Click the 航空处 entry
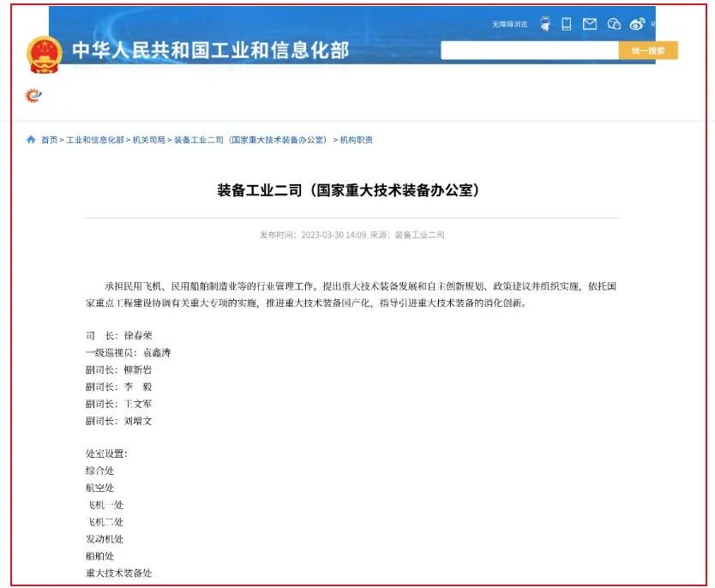Image resolution: width=715 pixels, height=588 pixels. (99, 488)
